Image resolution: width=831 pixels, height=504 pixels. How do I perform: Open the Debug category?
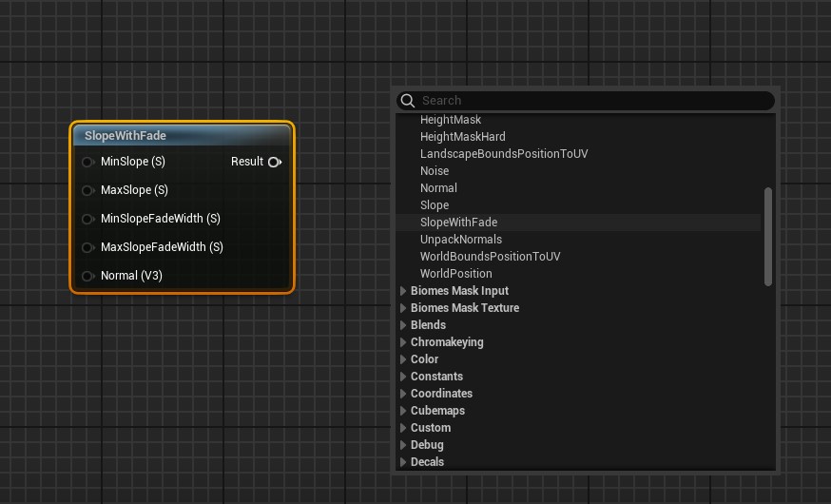pyautogui.click(x=403, y=445)
